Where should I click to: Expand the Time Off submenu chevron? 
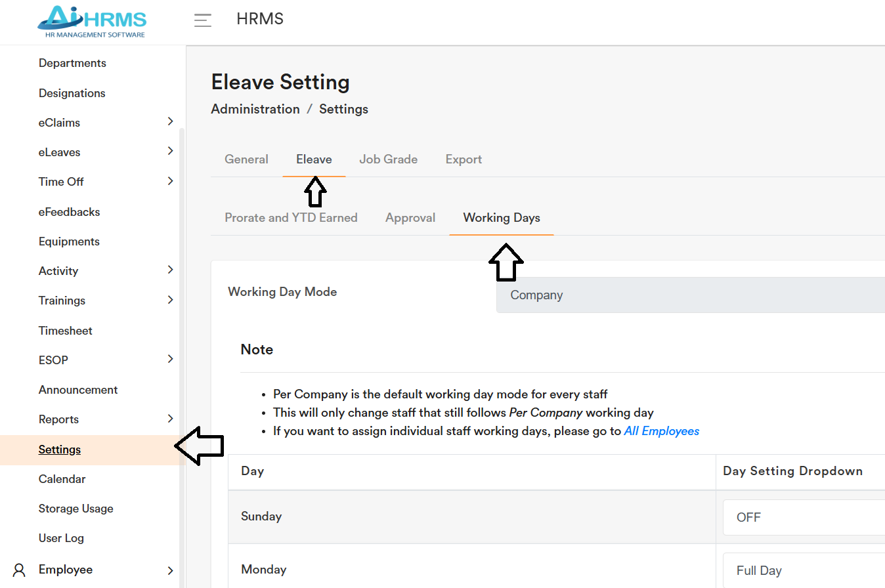click(170, 181)
